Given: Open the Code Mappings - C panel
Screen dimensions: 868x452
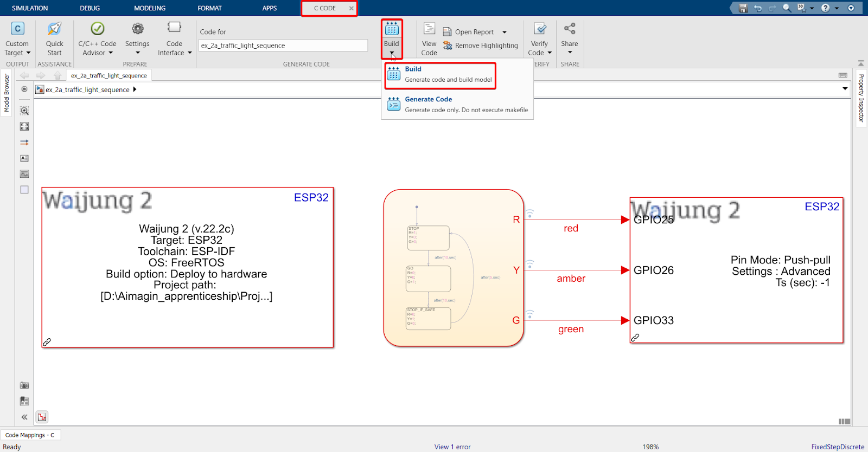Looking at the screenshot, I should coord(30,435).
